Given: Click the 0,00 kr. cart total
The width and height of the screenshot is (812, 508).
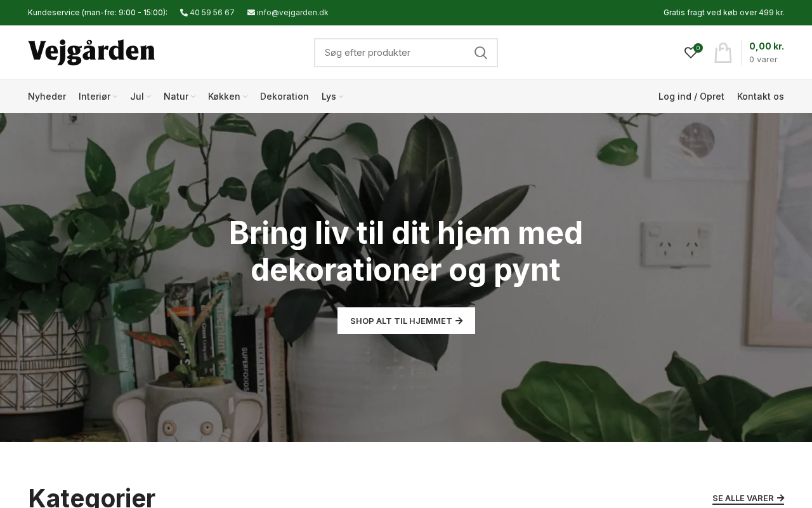Looking at the screenshot, I should [766, 46].
